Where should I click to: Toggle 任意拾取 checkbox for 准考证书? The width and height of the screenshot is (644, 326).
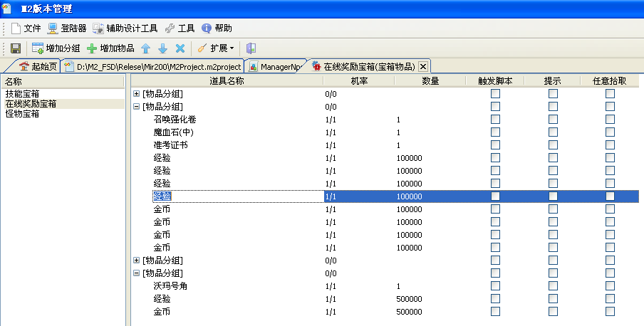click(x=610, y=145)
